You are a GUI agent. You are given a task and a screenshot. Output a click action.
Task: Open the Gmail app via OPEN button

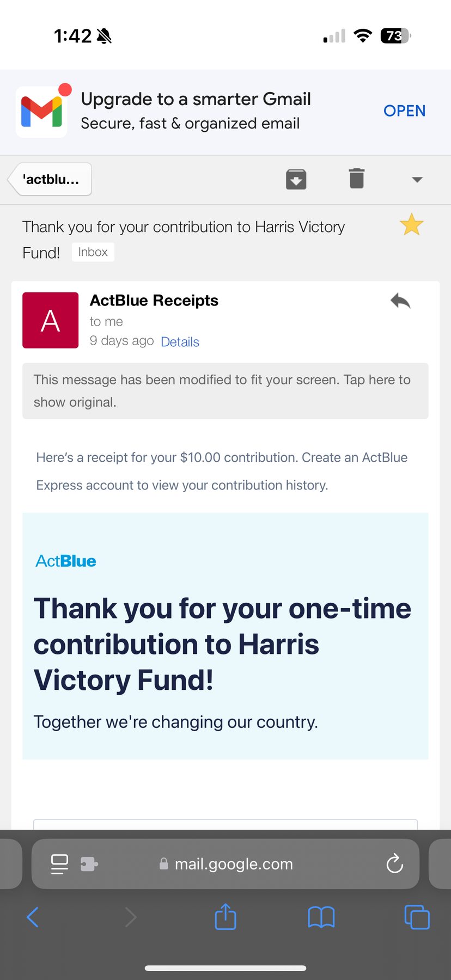[404, 111]
